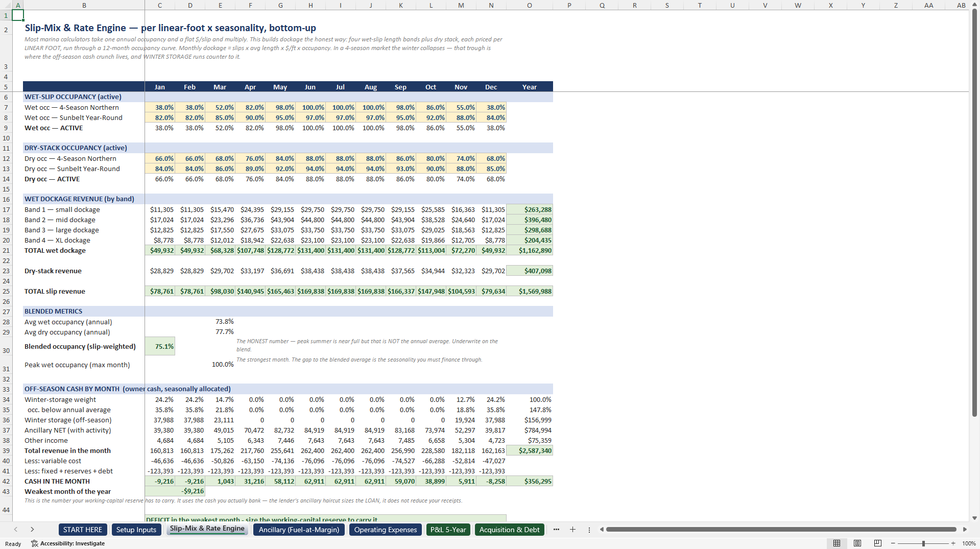Image resolution: width=980 pixels, height=549 pixels.
Task: Switch to Page Layout view icon
Action: (x=857, y=543)
